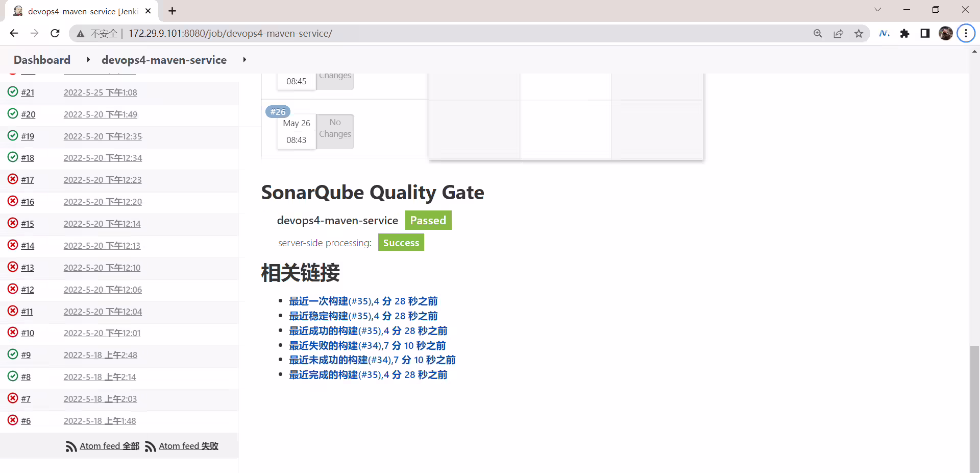Open the tab search dropdown chevron
The image size is (980, 473).
(877, 10)
